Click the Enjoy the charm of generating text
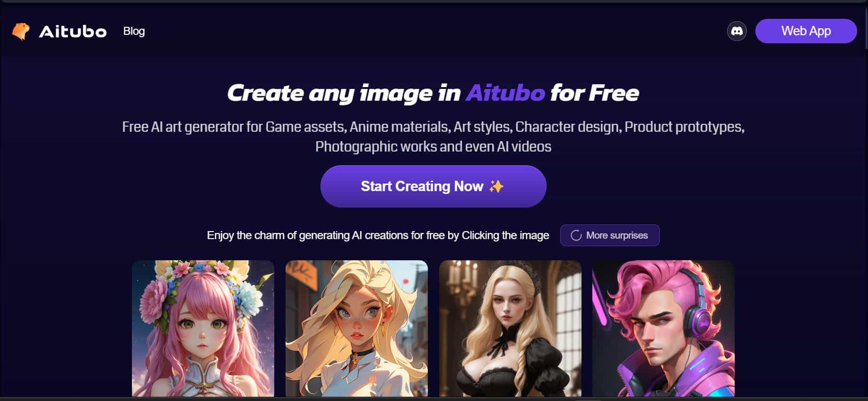The height and width of the screenshot is (401, 868). pyautogui.click(x=378, y=235)
